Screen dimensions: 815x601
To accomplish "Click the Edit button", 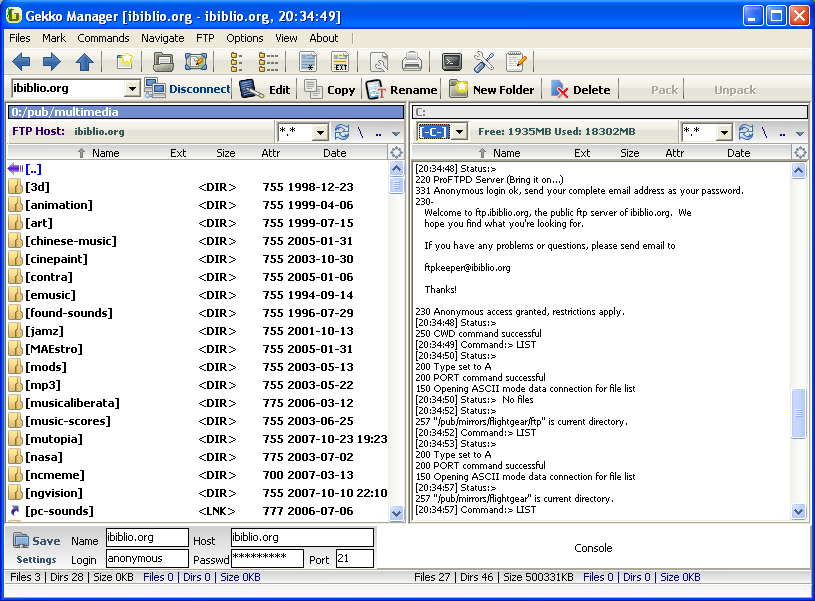I will coord(265,89).
